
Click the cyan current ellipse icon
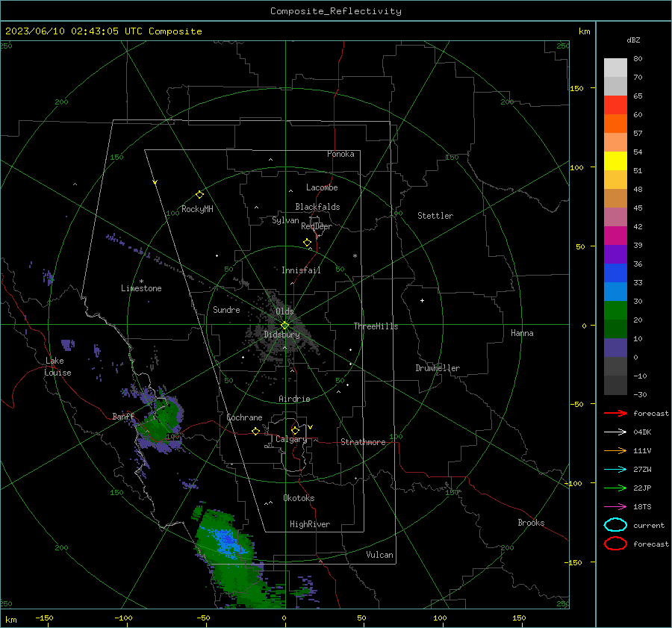click(615, 525)
